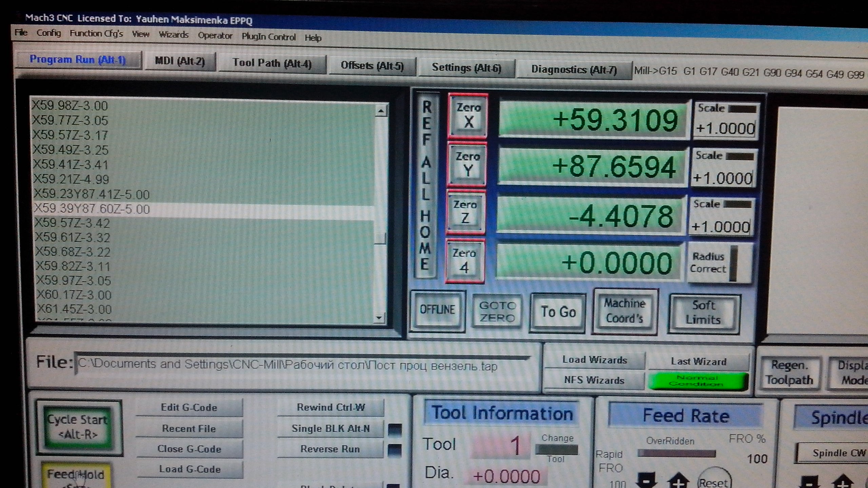868x488 pixels.
Task: Click the feed rate override slider bar
Action: [x=676, y=453]
